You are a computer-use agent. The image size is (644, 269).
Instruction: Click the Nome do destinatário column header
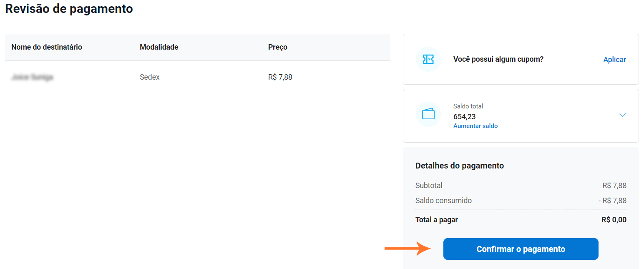(x=47, y=47)
